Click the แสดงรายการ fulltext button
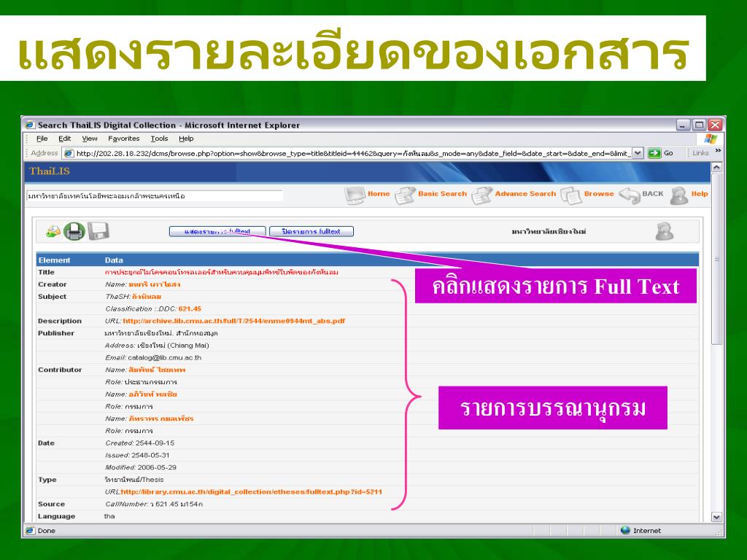This screenshot has height=560, width=747. 217,231
